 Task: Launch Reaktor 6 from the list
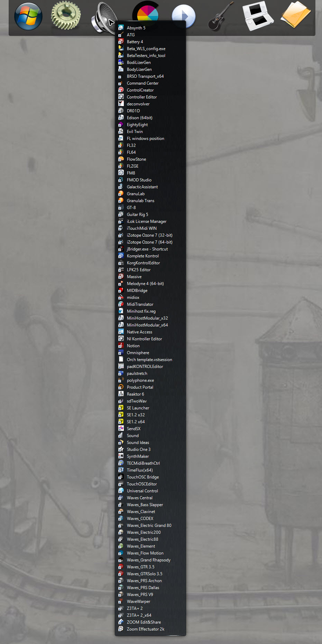135,394
